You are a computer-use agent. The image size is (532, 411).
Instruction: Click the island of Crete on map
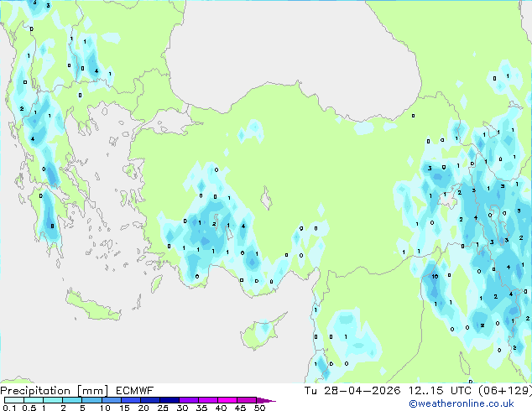click(92, 306)
